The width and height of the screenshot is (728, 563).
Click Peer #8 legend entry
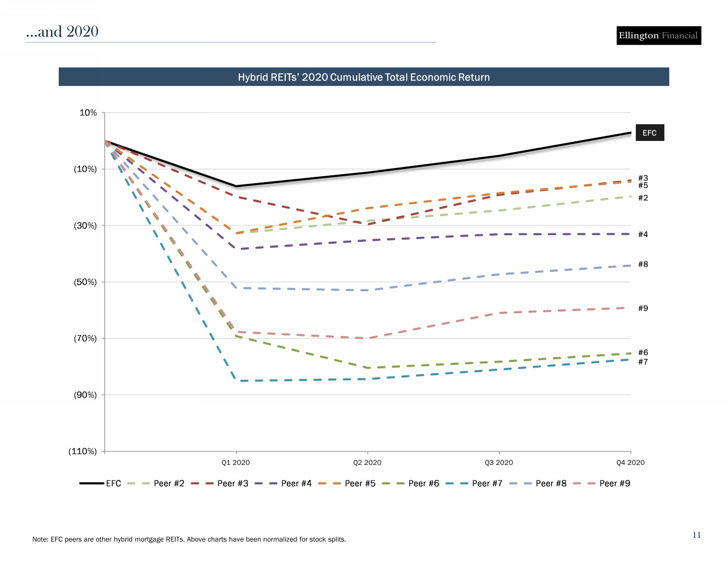(x=551, y=483)
